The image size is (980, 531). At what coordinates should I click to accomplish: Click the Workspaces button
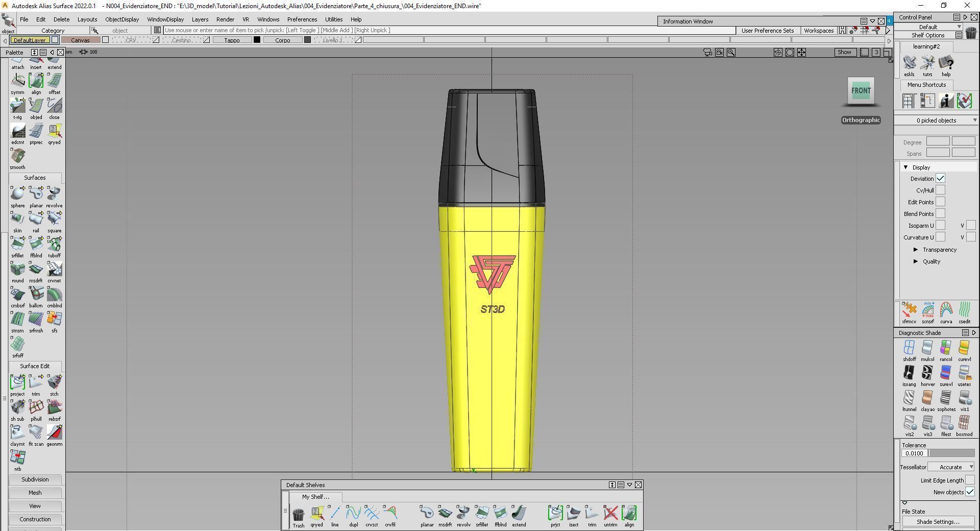(x=818, y=31)
